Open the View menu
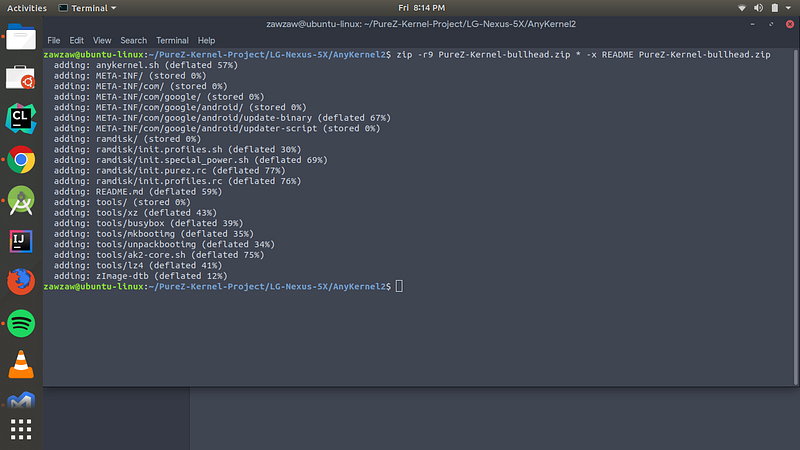 (x=102, y=40)
